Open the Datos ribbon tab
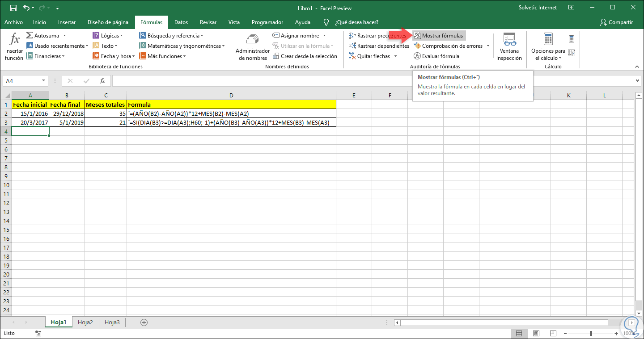This screenshot has width=644, height=339. pos(181,22)
